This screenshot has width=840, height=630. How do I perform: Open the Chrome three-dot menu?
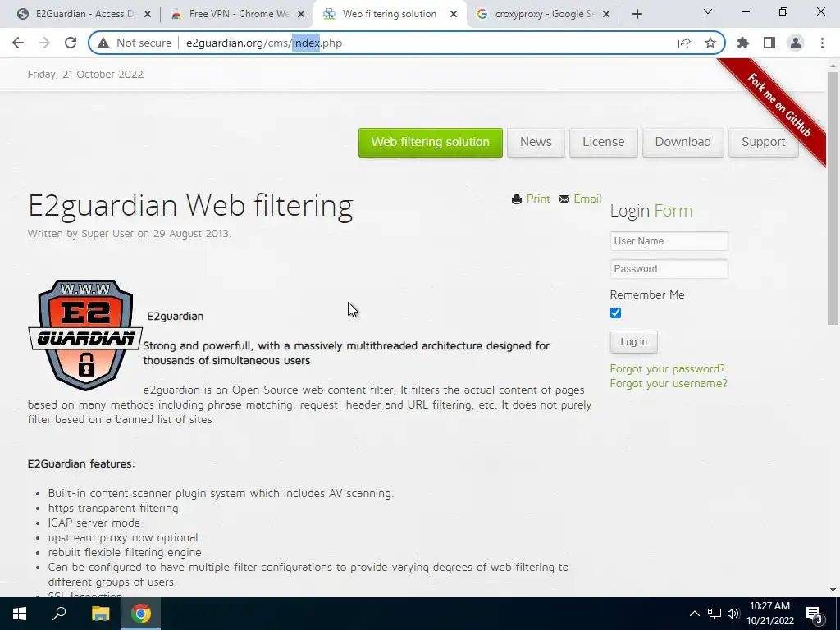click(822, 43)
